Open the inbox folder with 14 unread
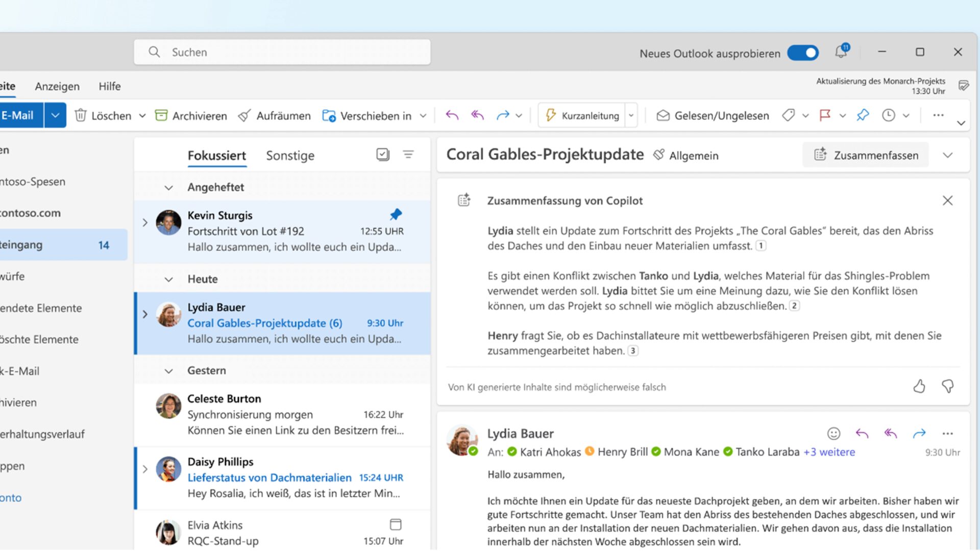 (x=63, y=245)
